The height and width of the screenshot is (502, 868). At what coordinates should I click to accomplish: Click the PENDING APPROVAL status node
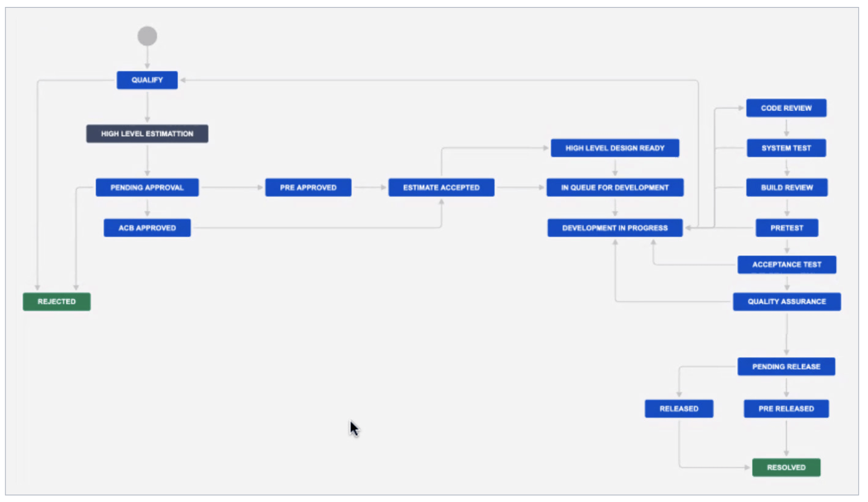(x=147, y=188)
